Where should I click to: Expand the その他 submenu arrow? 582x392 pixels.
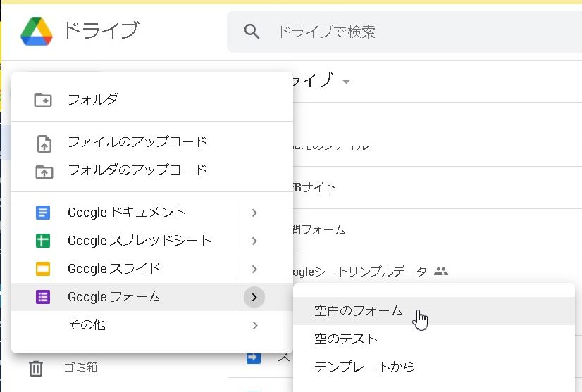[x=254, y=325]
